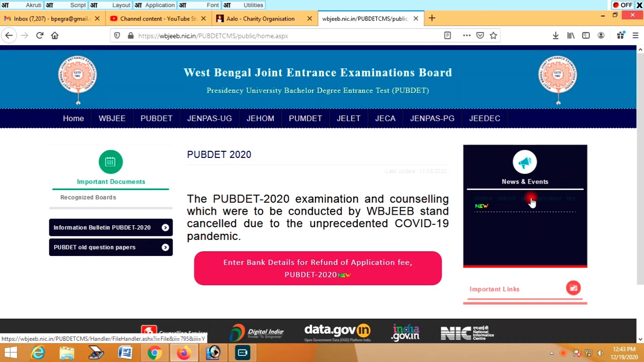Open JELET navigation item

(349, 119)
